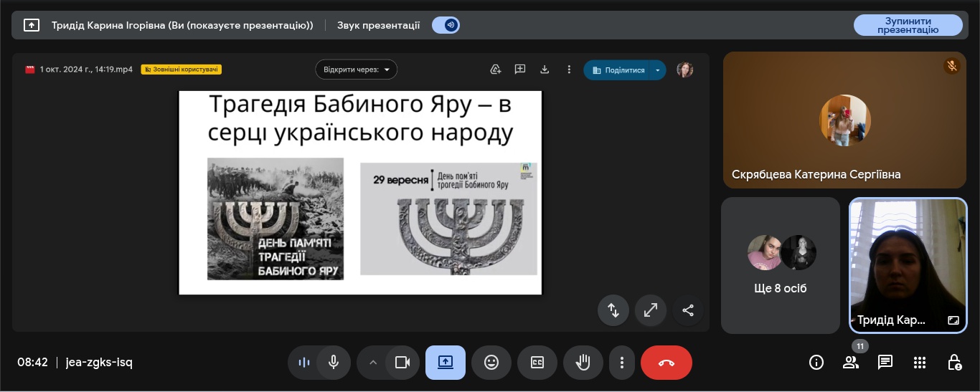Leave the call
Screen dimensions: 980x392
coord(666,362)
